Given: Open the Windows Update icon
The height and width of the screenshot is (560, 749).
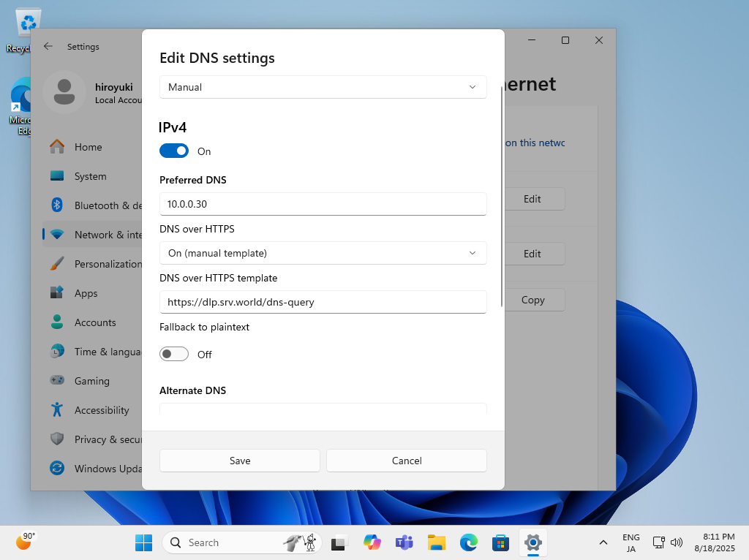Looking at the screenshot, I should [x=57, y=469].
